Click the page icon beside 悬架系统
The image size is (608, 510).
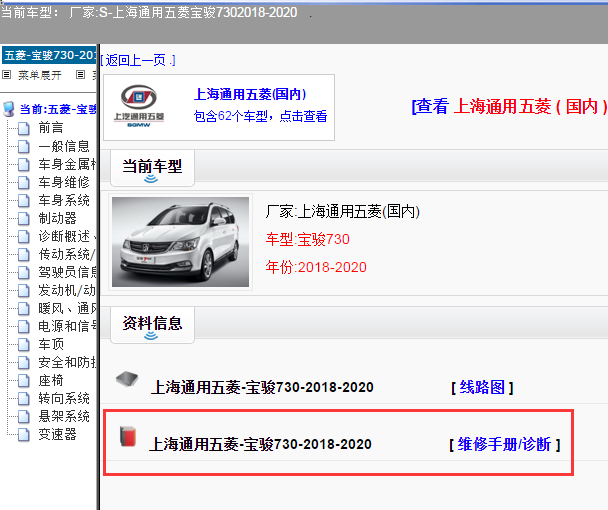[24, 417]
